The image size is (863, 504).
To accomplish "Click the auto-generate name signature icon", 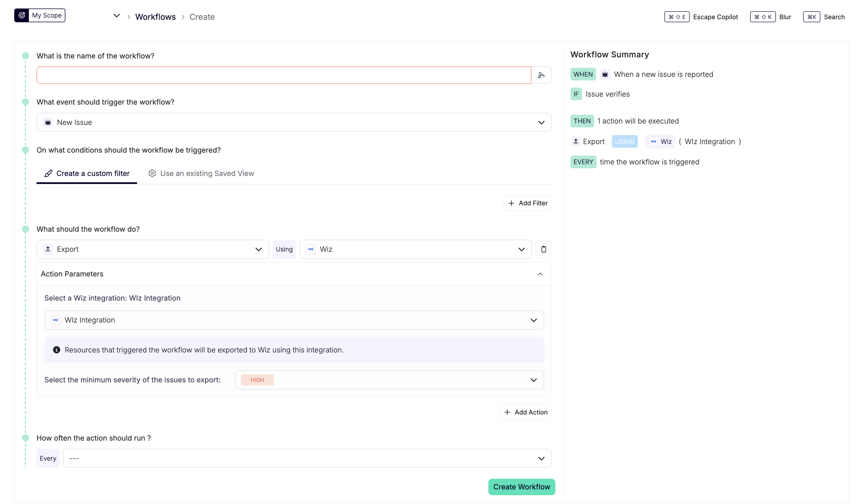I will [541, 75].
